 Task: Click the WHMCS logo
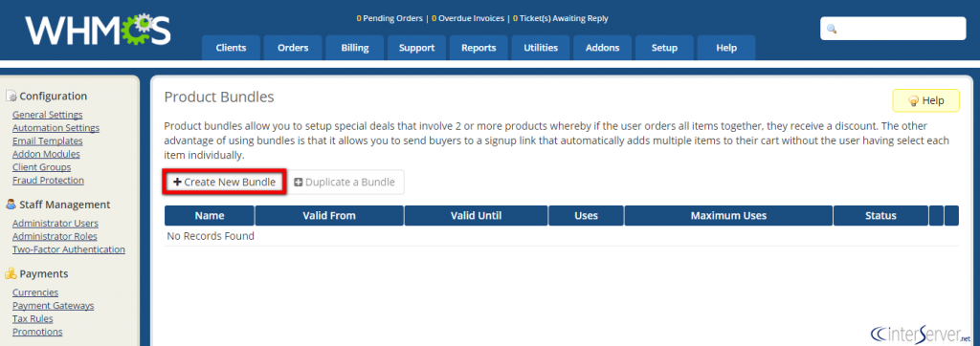(x=99, y=31)
